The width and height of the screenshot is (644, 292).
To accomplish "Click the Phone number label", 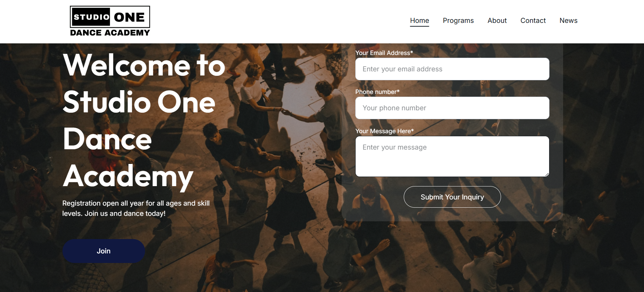I will [377, 92].
